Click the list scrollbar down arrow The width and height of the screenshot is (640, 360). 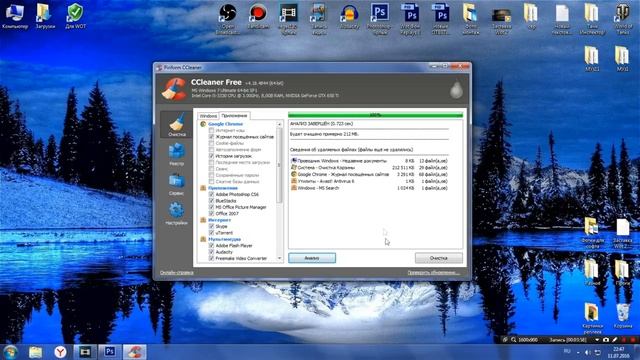coord(280,258)
